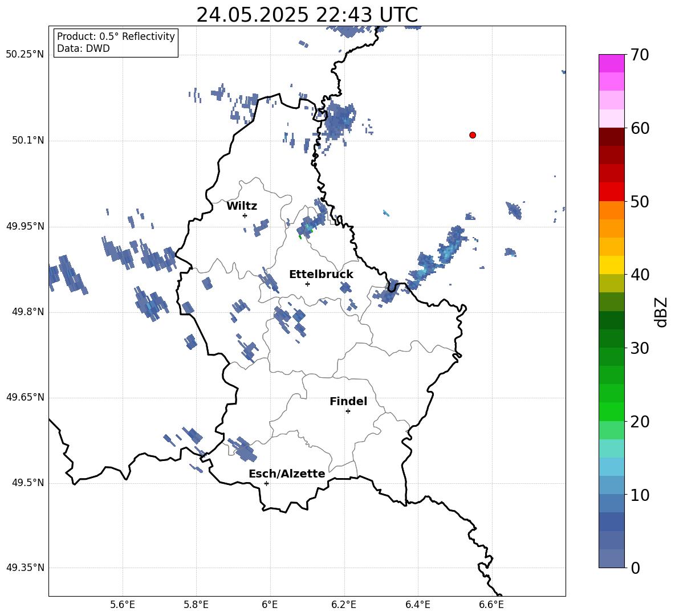Click the Findel city label
This screenshot has height=616, width=675.
pos(348,401)
